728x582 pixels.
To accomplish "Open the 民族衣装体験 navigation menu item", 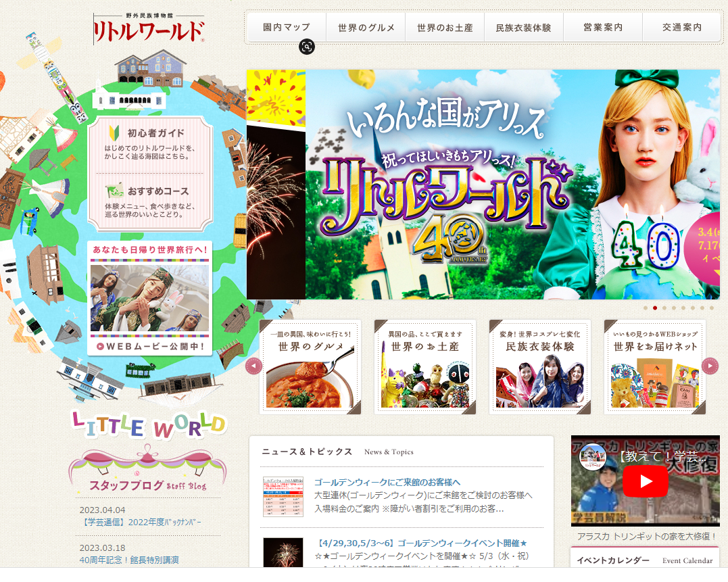I will tap(524, 28).
